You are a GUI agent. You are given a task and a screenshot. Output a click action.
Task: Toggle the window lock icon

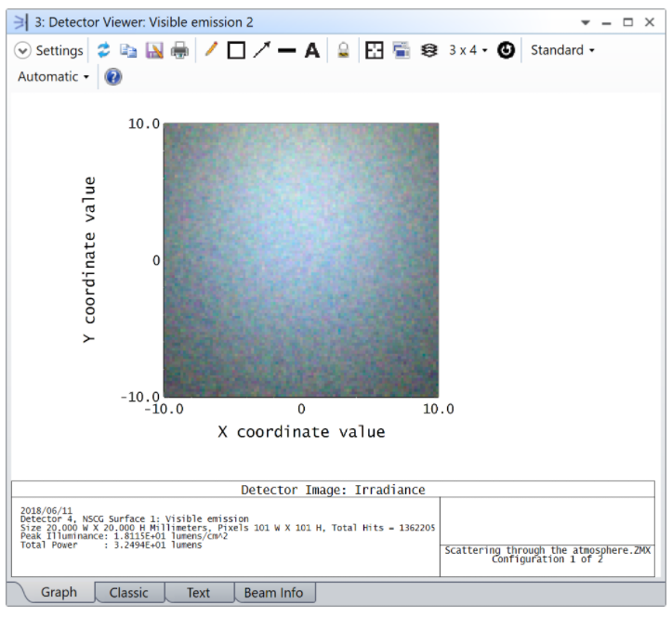coord(343,50)
